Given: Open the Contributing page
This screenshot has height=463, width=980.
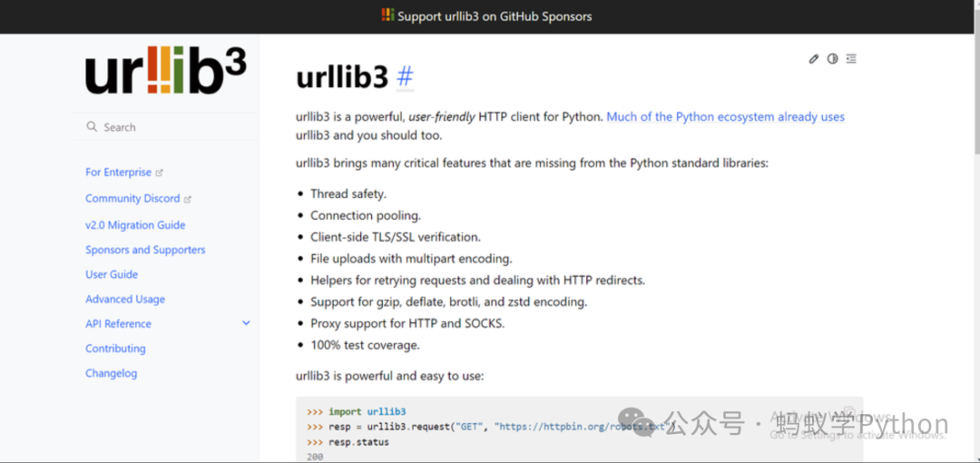Looking at the screenshot, I should tap(115, 349).
